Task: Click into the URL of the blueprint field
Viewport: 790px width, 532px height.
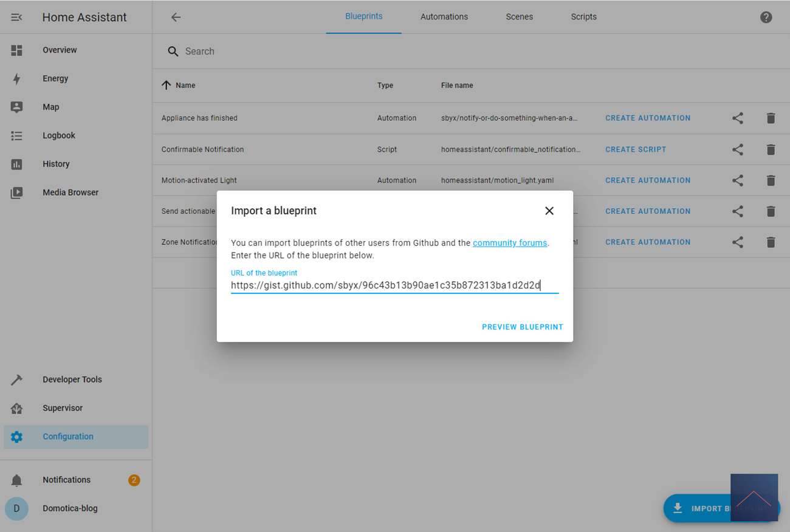Action: pyautogui.click(x=394, y=285)
